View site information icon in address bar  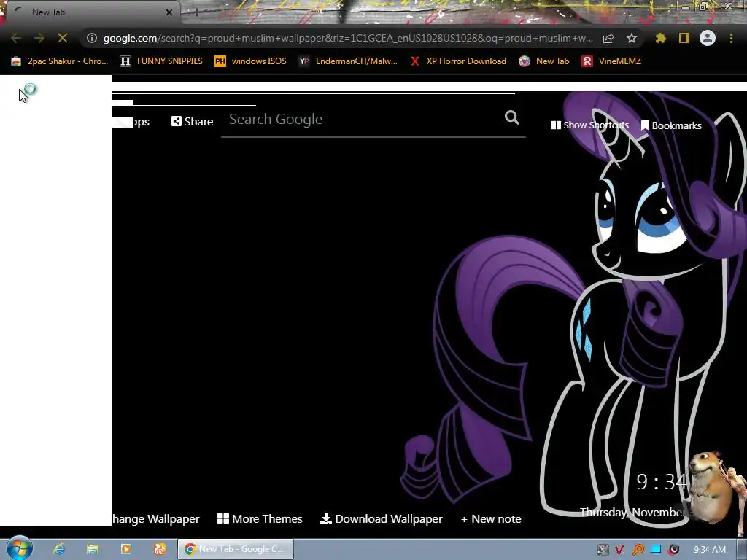pos(92,38)
